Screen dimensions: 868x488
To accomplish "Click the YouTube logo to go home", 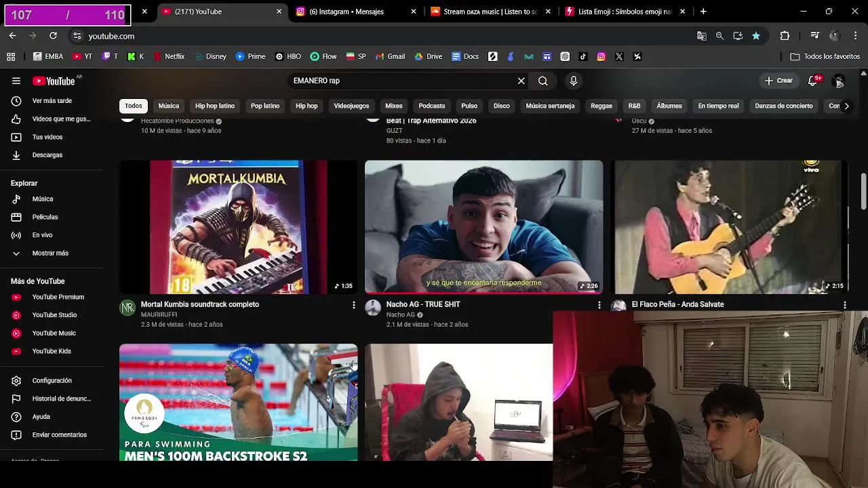I will pos(54,81).
